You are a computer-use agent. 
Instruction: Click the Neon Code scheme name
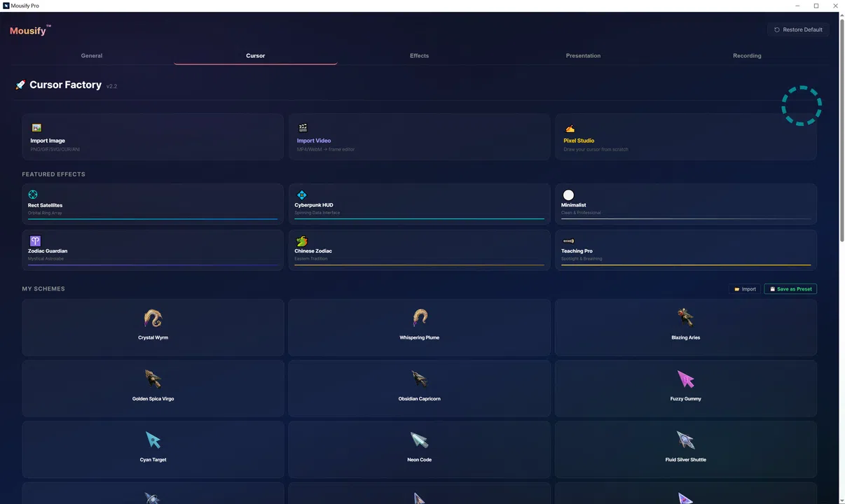tap(420, 460)
